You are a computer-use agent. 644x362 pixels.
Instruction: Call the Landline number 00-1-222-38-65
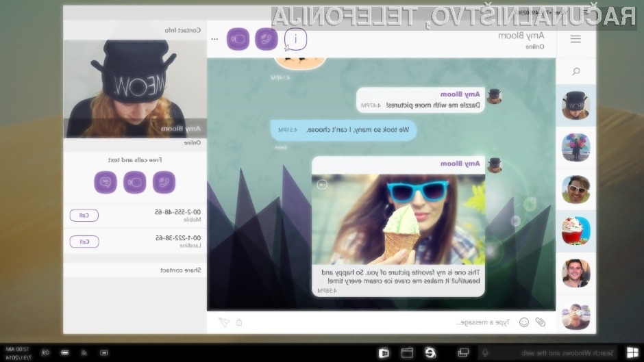pyautogui.click(x=84, y=242)
